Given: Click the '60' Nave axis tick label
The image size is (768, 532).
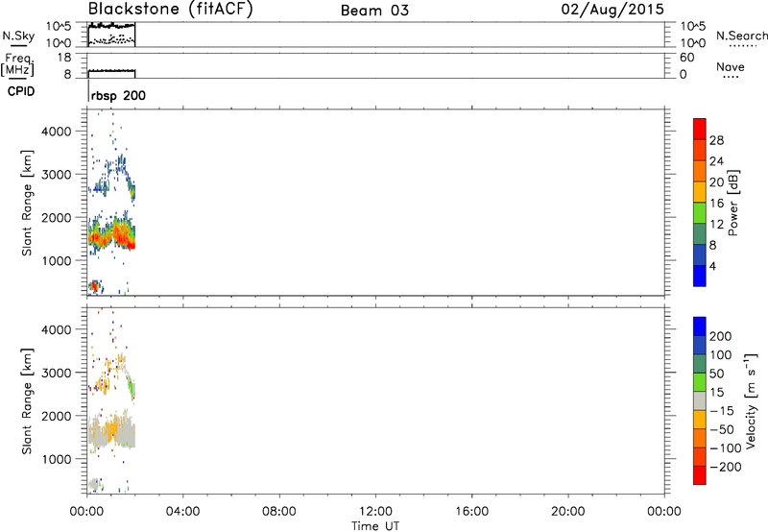Looking at the screenshot, I should pos(686,58).
